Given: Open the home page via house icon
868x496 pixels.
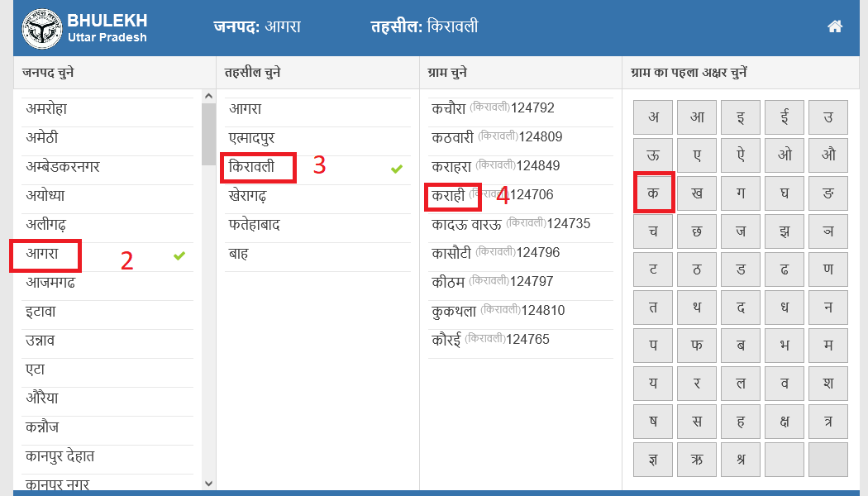Looking at the screenshot, I should point(835,26).
